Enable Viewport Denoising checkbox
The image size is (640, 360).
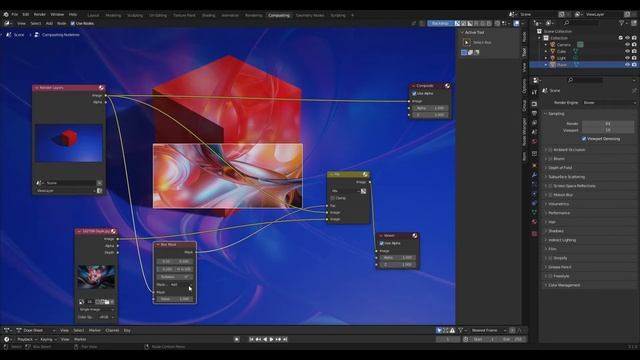(x=584, y=139)
